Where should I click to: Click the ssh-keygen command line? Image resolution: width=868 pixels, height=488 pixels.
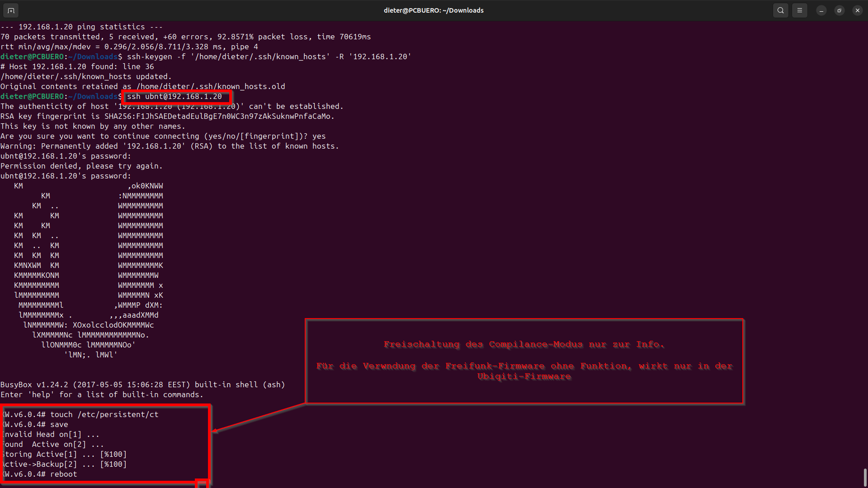269,57
